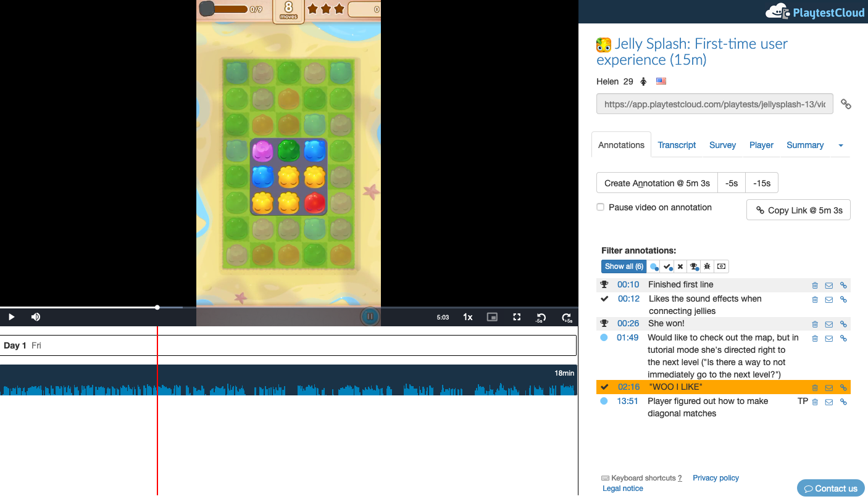
Task: Delete the diagonal matches annotation
Action: click(815, 402)
